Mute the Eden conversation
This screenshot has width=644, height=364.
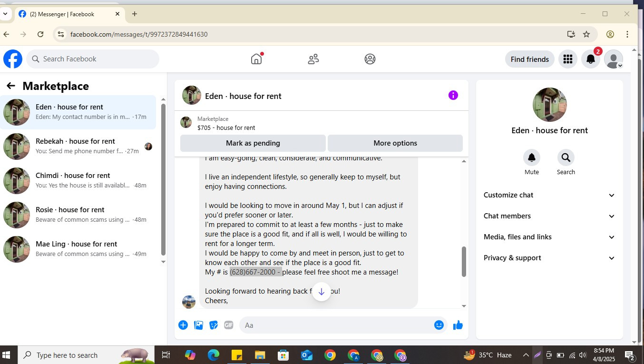point(532,157)
